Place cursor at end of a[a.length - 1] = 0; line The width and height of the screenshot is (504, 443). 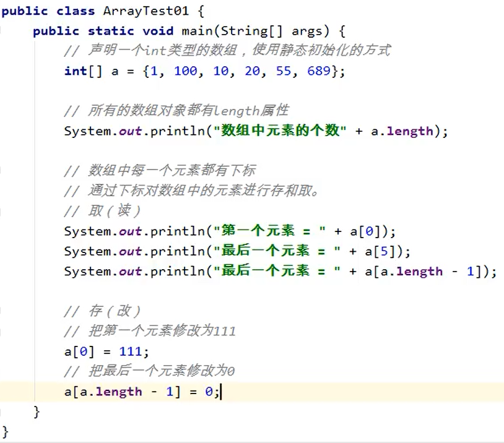221,392
